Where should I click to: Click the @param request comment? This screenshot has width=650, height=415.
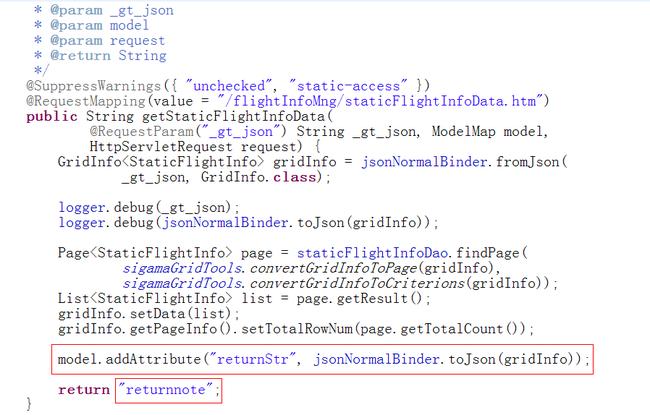tap(107, 41)
